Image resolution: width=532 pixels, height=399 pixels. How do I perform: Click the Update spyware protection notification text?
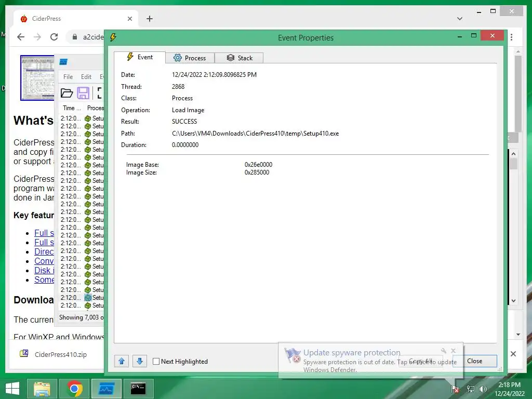(352, 353)
